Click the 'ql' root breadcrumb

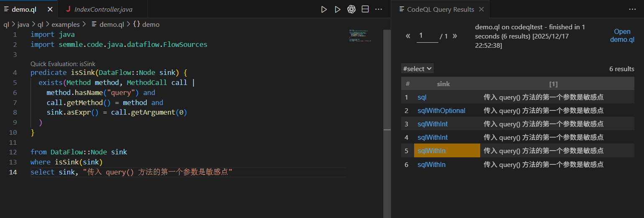point(6,24)
